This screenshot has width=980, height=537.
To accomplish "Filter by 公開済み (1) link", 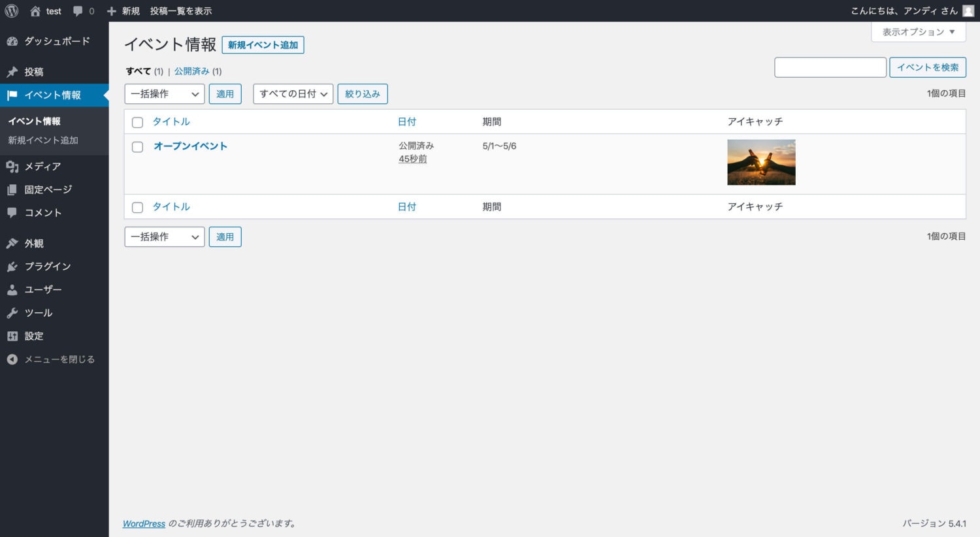I will 198,71.
